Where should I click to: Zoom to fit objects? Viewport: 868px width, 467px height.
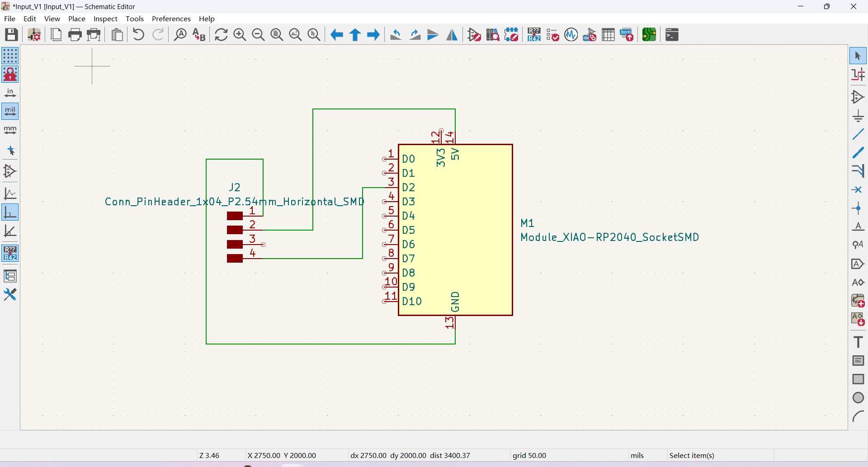pos(295,35)
